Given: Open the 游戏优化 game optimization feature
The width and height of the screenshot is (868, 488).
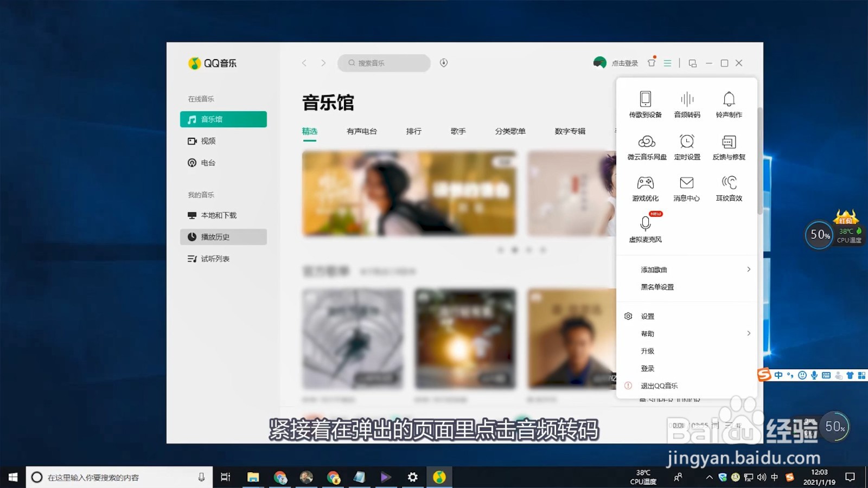Looking at the screenshot, I should [645, 188].
